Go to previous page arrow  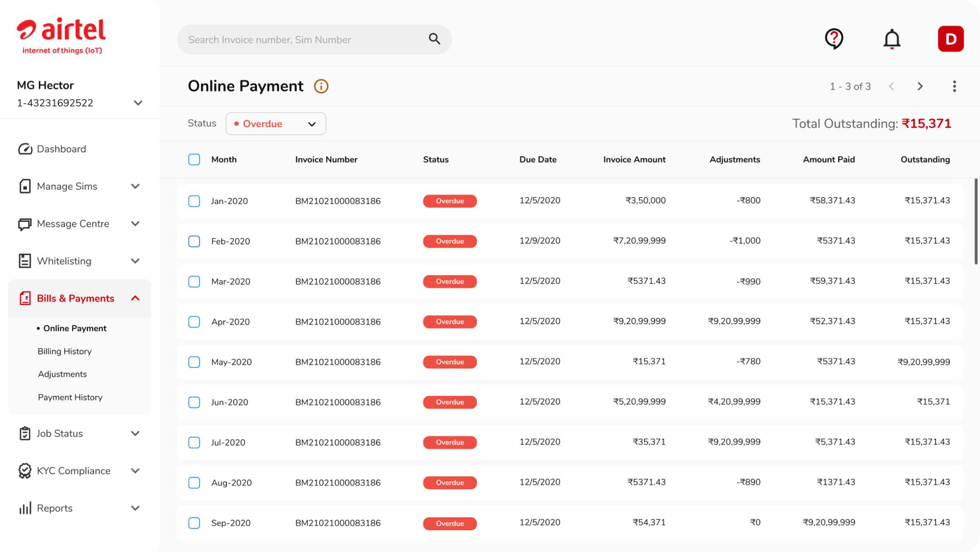click(x=892, y=86)
